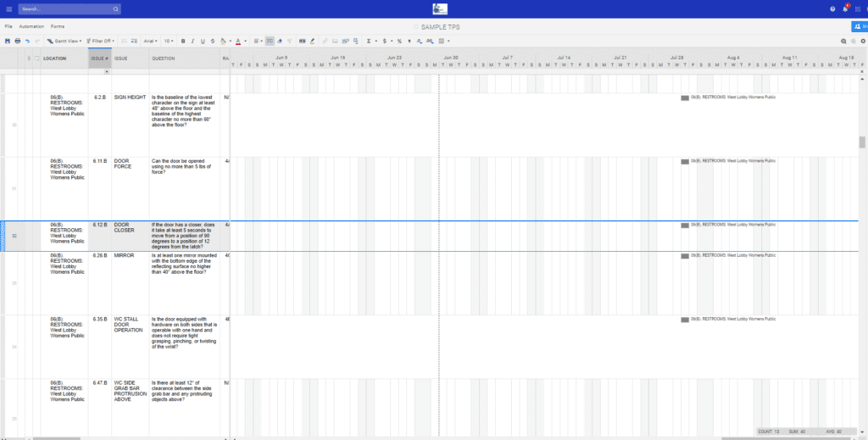Viewport: 868px width, 440px height.
Task: Select the QUESTION column header
Action: pyautogui.click(x=184, y=58)
